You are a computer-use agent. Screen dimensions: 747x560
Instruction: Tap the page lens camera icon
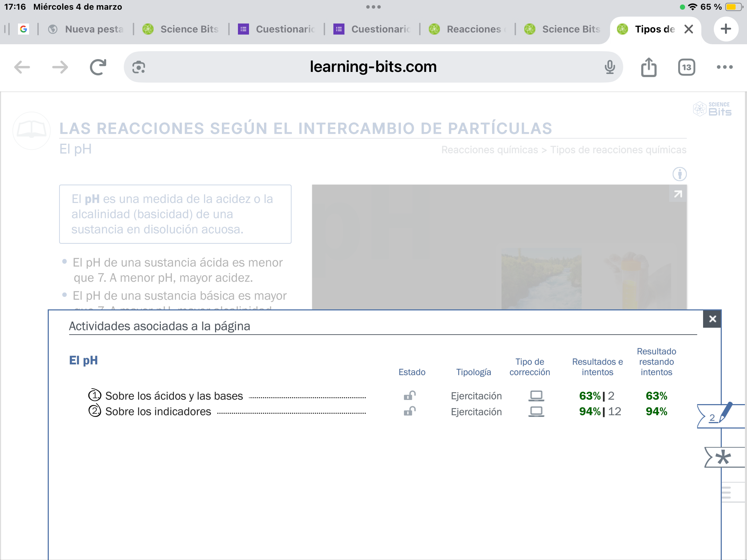tap(139, 67)
